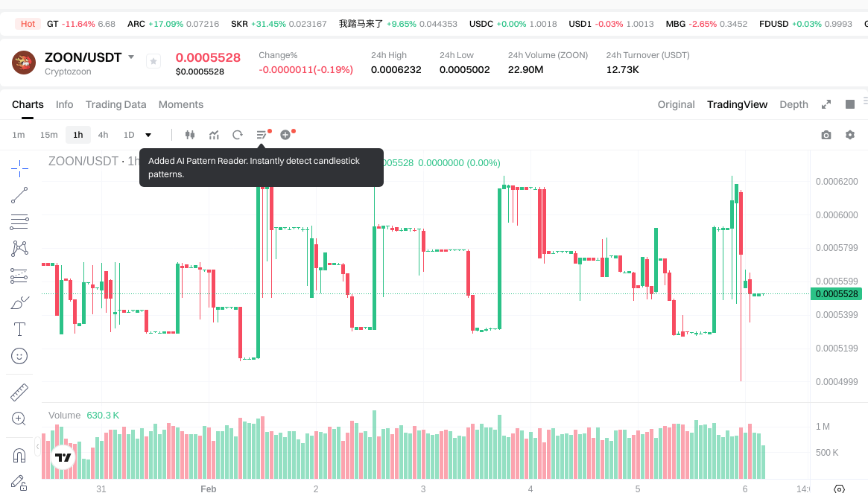Open the indicators icon in toolbar
The image size is (868, 493).
(x=214, y=135)
